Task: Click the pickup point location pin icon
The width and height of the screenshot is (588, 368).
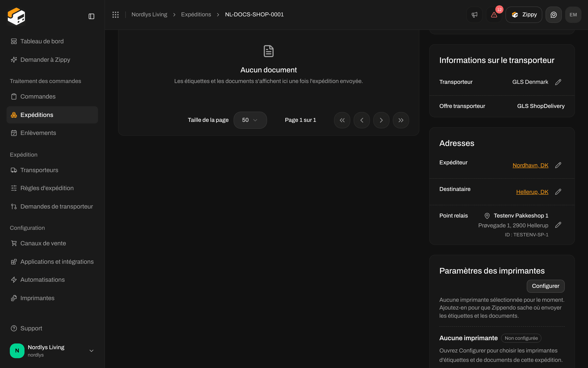Action: pyautogui.click(x=487, y=216)
